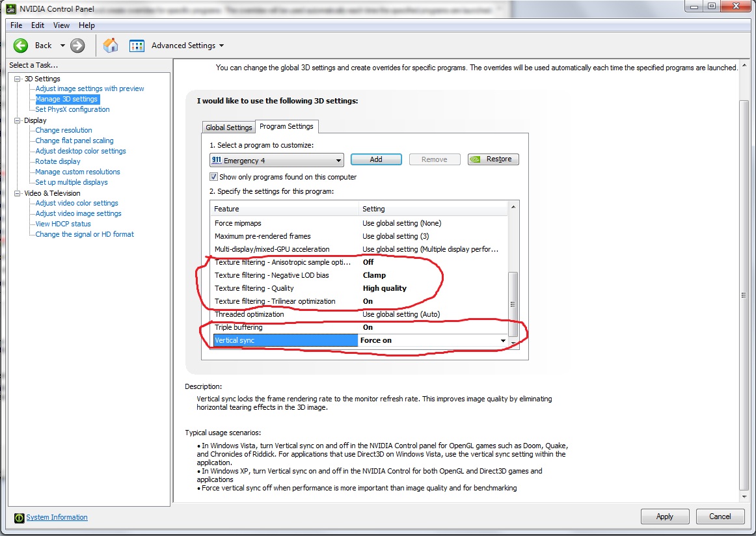Click the Apply button
This screenshot has height=536, width=756.
pos(664,516)
